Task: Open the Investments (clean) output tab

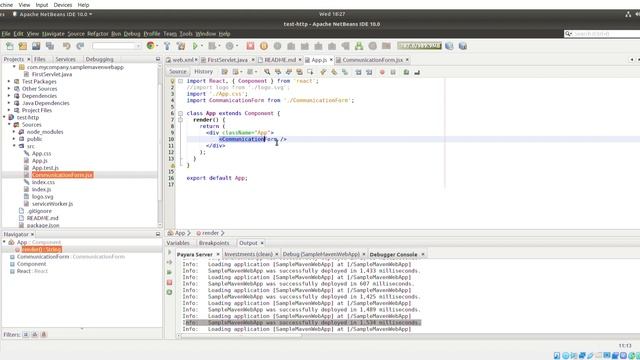Action: 248,254
